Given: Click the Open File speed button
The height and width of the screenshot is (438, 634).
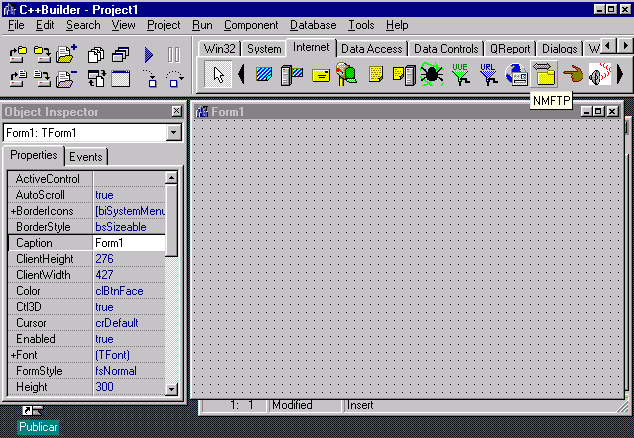Looking at the screenshot, I should [x=18, y=78].
